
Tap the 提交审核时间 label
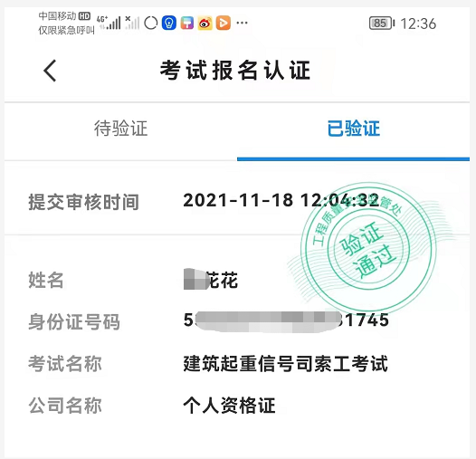point(84,202)
